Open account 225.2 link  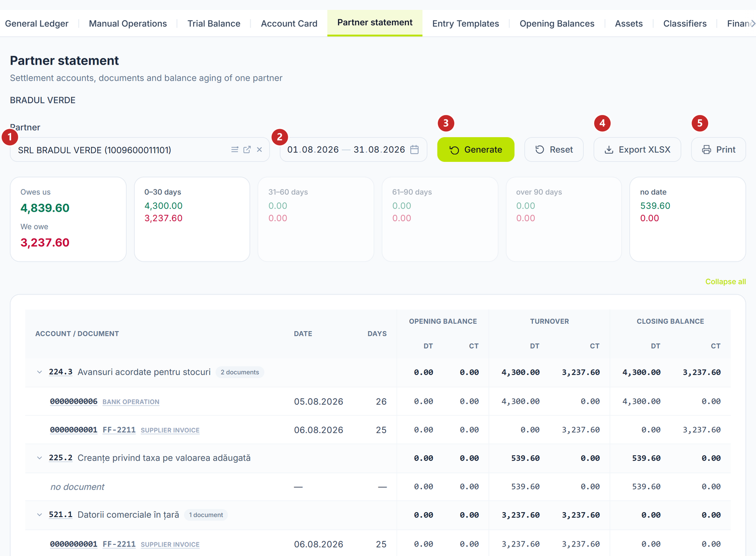[x=60, y=458]
